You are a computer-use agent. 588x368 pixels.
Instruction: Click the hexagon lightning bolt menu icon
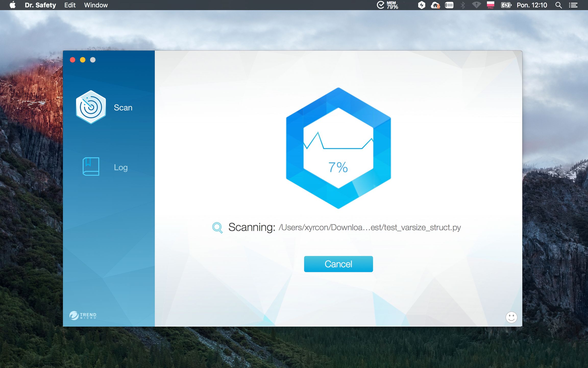tap(421, 5)
